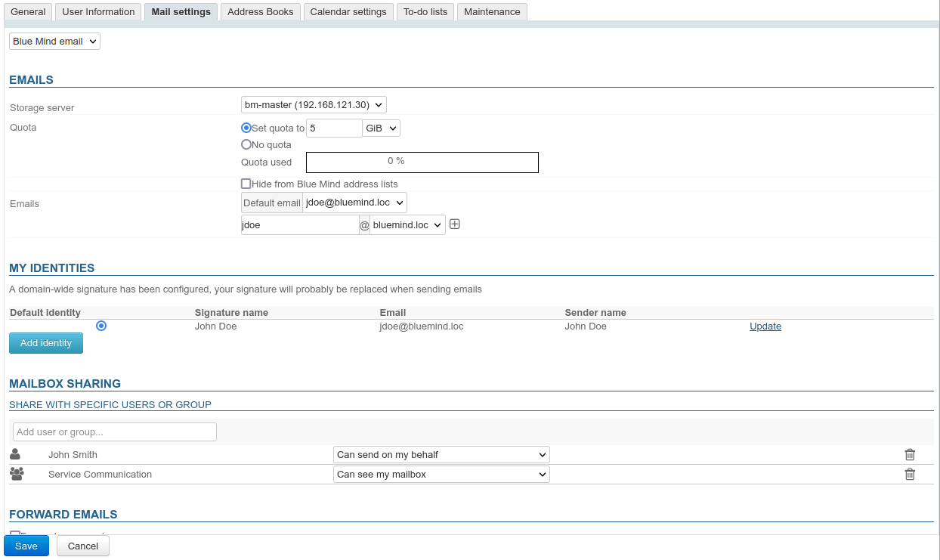
Task: Open the GiB quota unit dropdown
Action: click(x=382, y=128)
